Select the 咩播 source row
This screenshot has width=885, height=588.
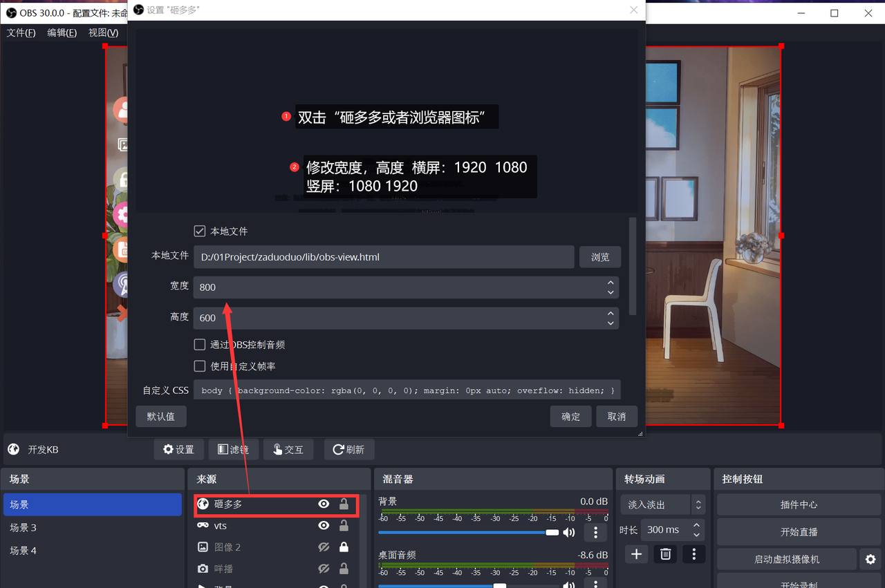point(277,569)
